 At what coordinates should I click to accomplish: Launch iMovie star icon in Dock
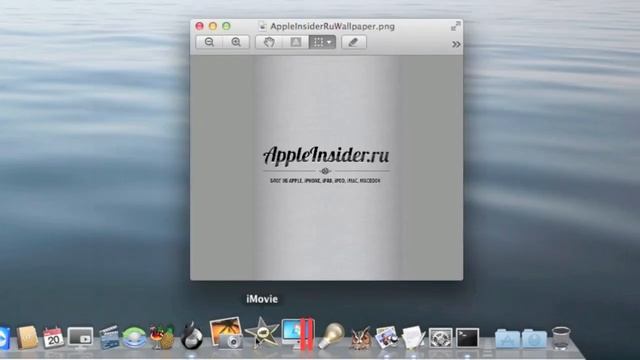(x=262, y=332)
